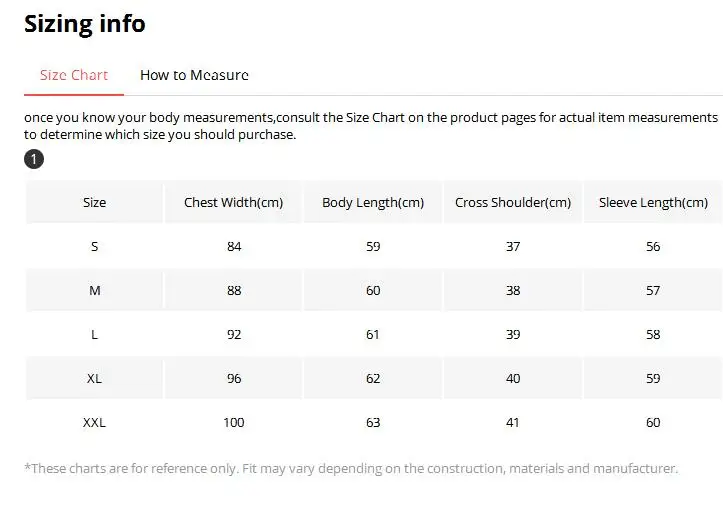723x518 pixels.
Task: Select the Size column header
Action: tap(95, 202)
